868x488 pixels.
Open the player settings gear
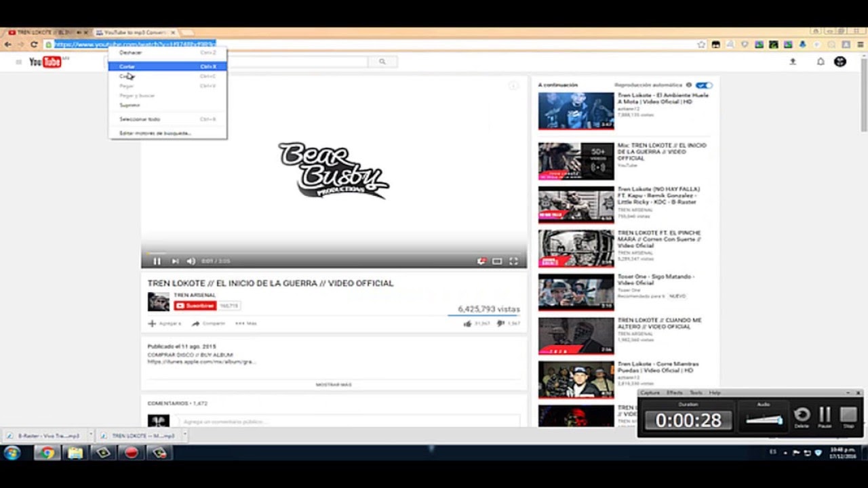pos(481,261)
